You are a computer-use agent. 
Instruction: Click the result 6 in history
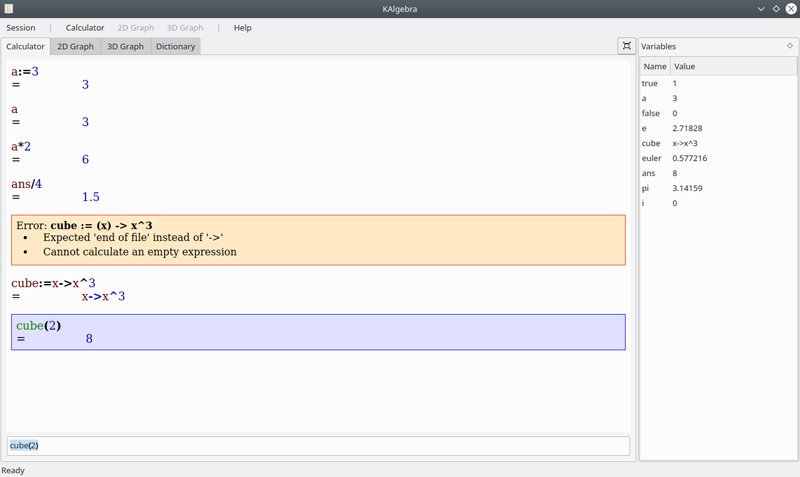click(85, 160)
